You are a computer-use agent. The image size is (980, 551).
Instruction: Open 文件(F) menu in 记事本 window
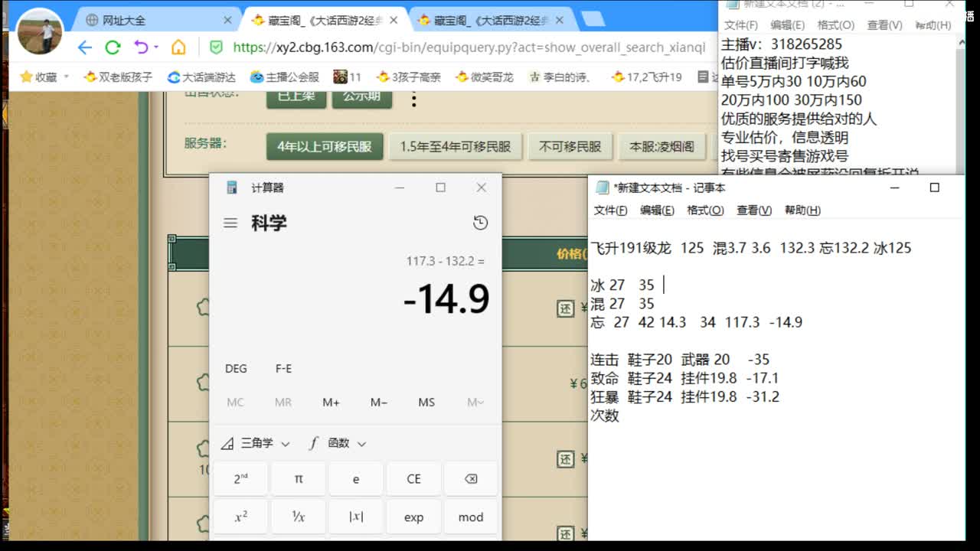pos(610,210)
